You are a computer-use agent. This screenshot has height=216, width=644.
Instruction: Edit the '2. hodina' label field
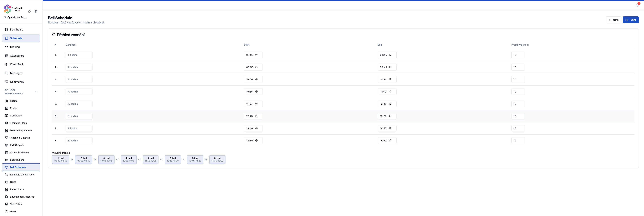(79, 67)
